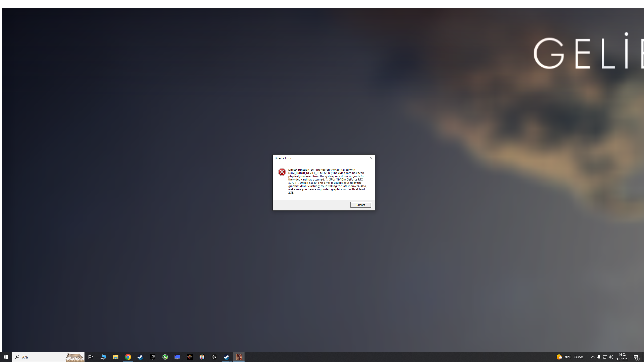Image resolution: width=644 pixels, height=362 pixels.
Task: Open the volume control in system tray
Action: pos(611,357)
